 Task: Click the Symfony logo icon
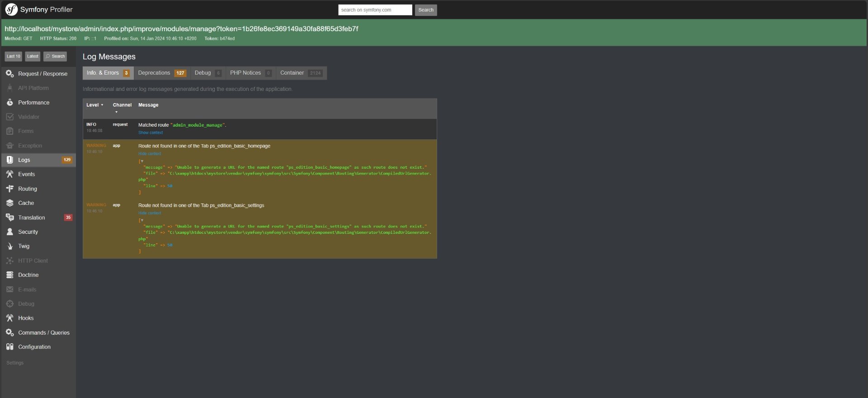point(11,9)
